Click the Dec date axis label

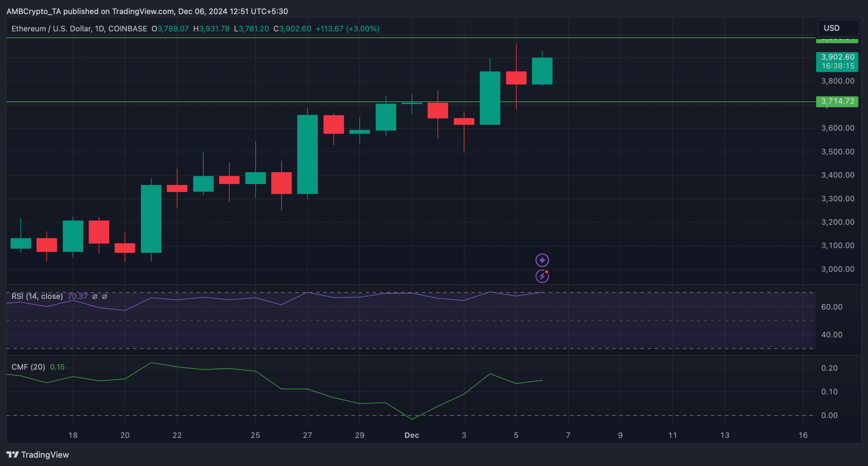[412, 435]
